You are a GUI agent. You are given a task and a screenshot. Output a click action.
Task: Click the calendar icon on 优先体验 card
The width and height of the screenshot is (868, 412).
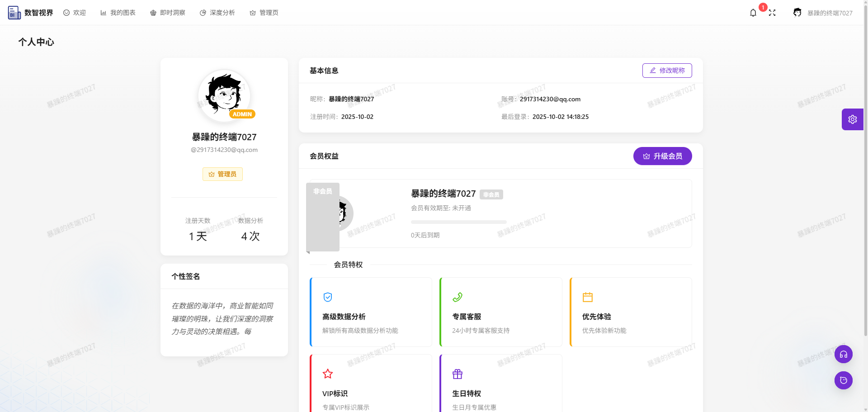(x=588, y=297)
